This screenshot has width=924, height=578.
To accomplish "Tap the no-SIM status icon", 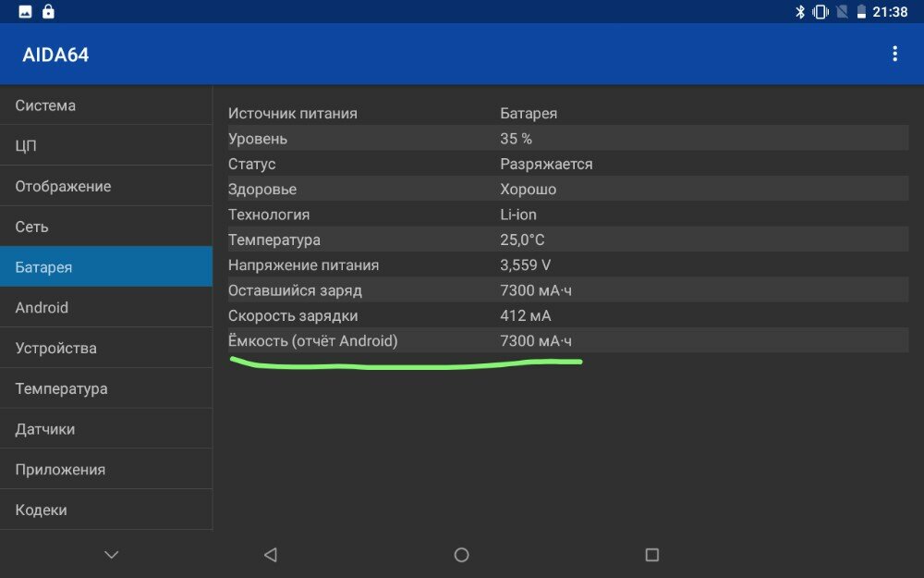I will click(x=842, y=12).
